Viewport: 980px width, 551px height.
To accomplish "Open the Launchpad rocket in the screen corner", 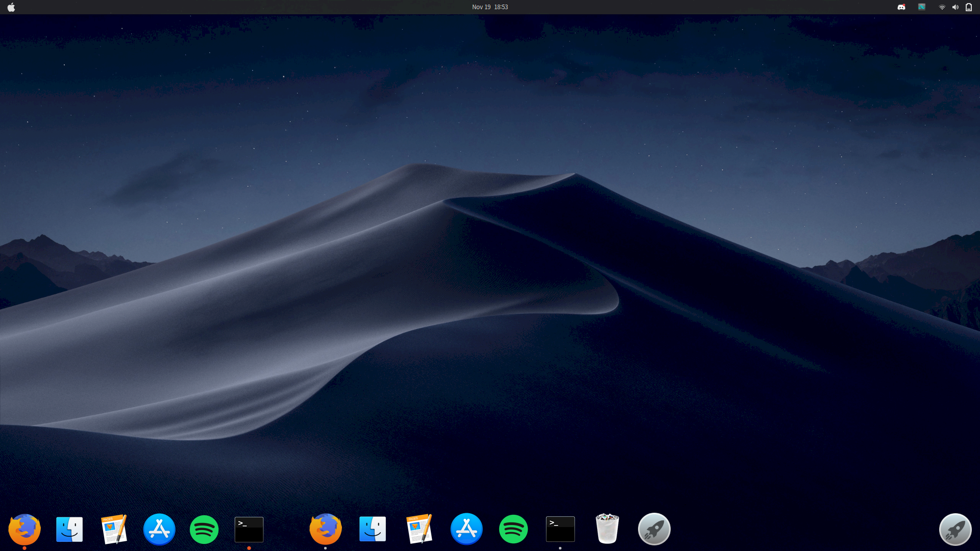I will [955, 529].
